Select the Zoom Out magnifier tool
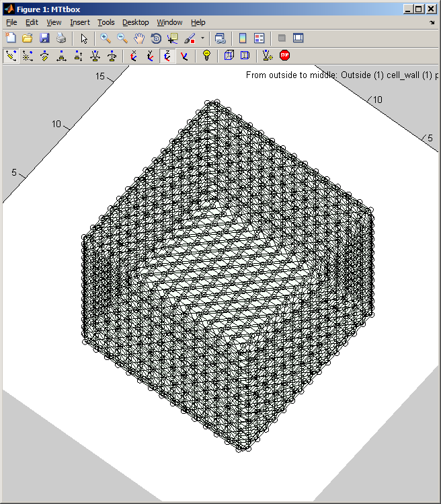The width and height of the screenshot is (441, 504). (122, 38)
